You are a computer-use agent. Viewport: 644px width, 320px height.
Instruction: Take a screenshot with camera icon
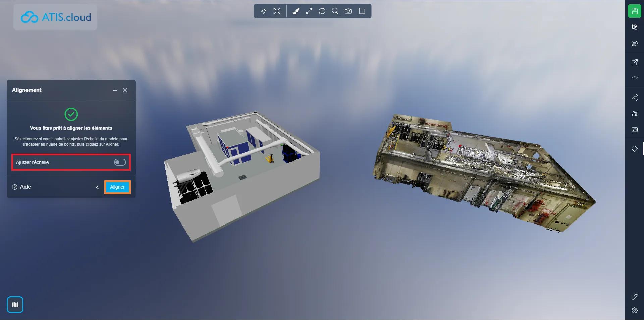pos(348,11)
